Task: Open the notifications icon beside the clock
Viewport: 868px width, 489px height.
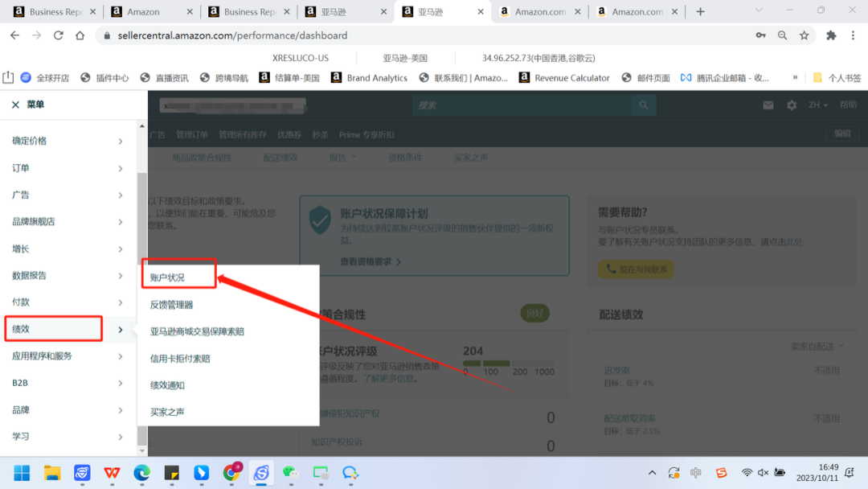Action: coord(850,472)
